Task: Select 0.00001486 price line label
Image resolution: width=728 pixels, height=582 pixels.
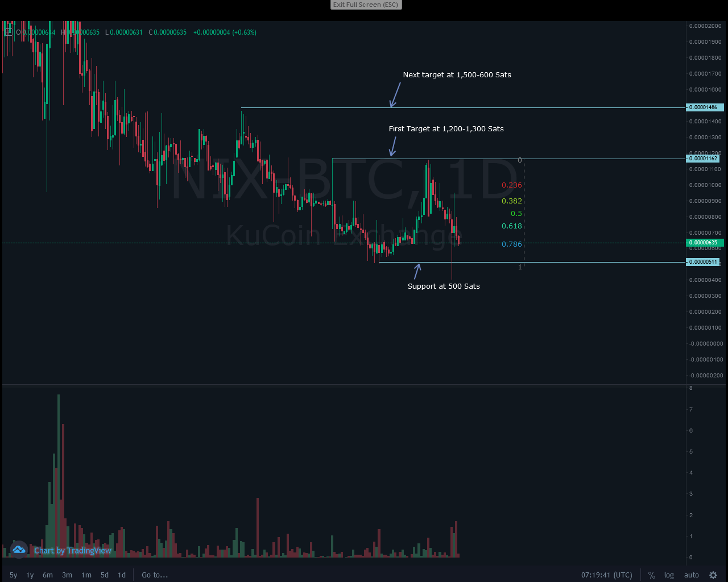Action: tap(705, 107)
